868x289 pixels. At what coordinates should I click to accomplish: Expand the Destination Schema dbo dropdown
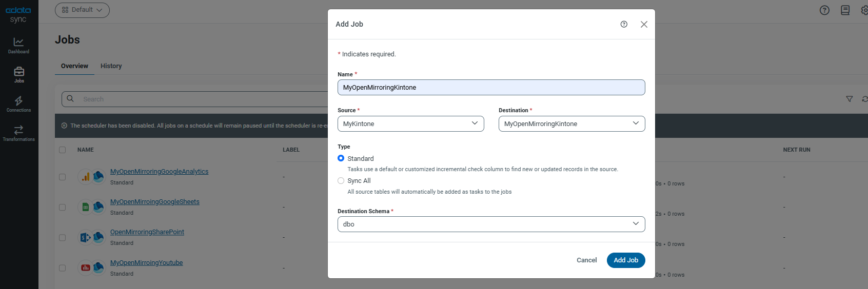coord(491,224)
